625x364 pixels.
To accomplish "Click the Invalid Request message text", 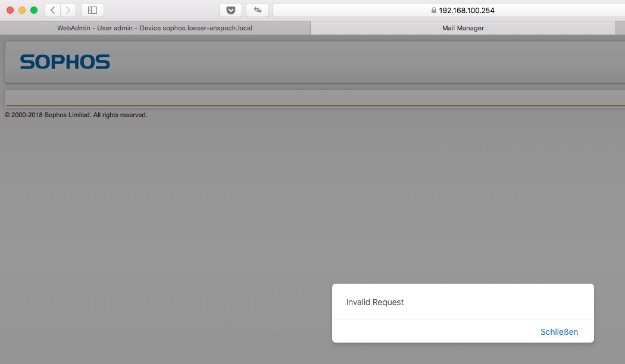I will [x=374, y=302].
